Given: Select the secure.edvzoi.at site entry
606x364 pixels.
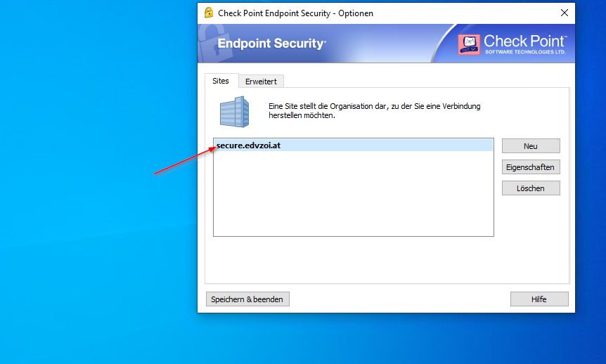Looking at the screenshot, I should (249, 145).
